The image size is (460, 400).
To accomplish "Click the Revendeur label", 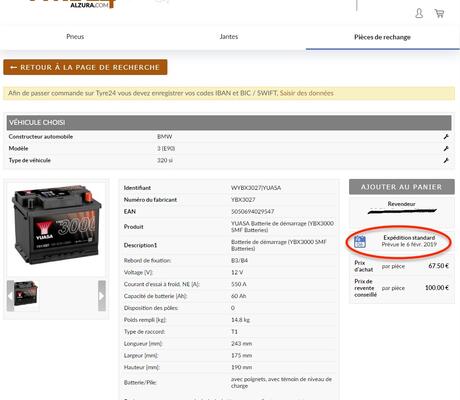I will [x=401, y=204].
